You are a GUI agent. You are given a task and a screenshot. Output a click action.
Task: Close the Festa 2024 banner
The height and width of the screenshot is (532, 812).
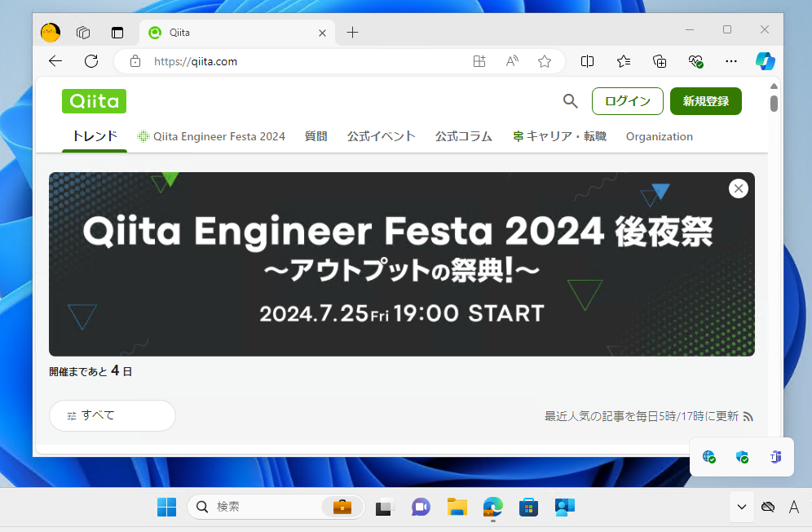point(739,188)
